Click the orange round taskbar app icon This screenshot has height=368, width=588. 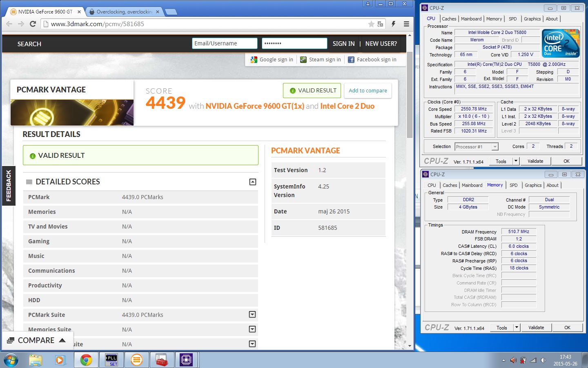136,360
